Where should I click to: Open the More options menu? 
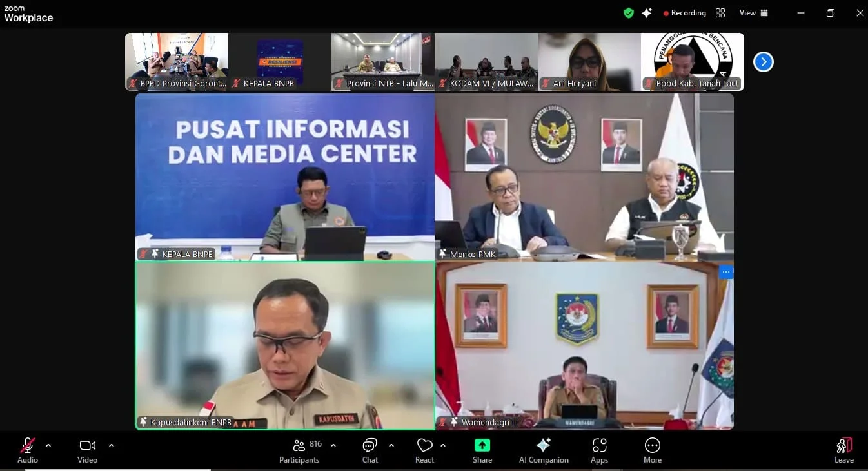(653, 450)
